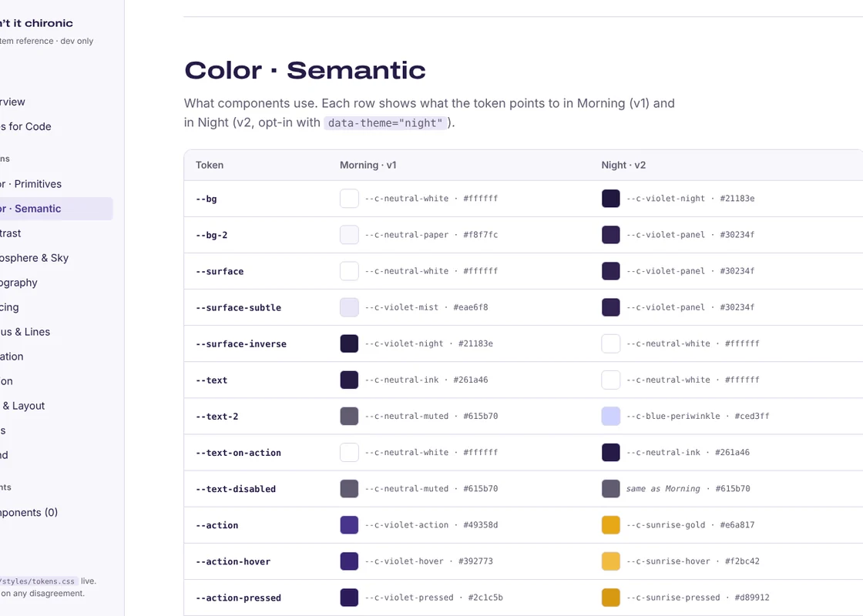
Task: Click the Morning --text neutral-ink swatch
Action: [349, 380]
